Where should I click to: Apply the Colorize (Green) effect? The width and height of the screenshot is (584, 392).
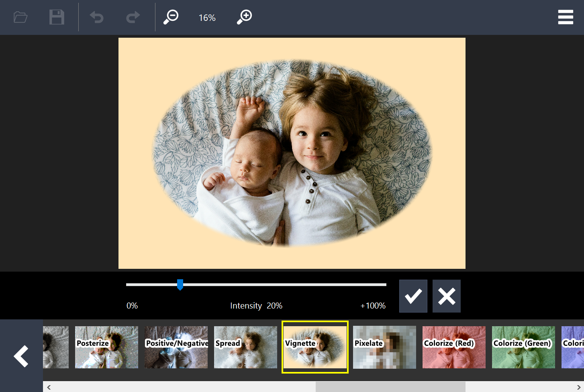tap(523, 347)
